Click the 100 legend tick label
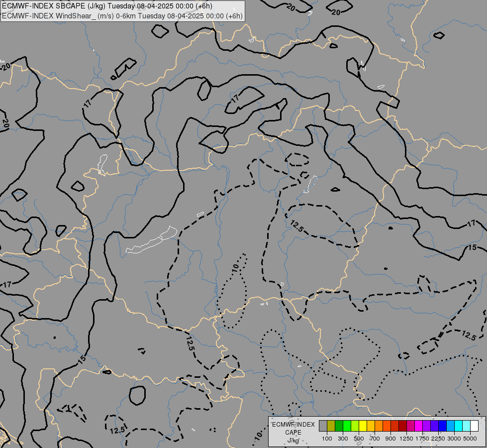 327,439
